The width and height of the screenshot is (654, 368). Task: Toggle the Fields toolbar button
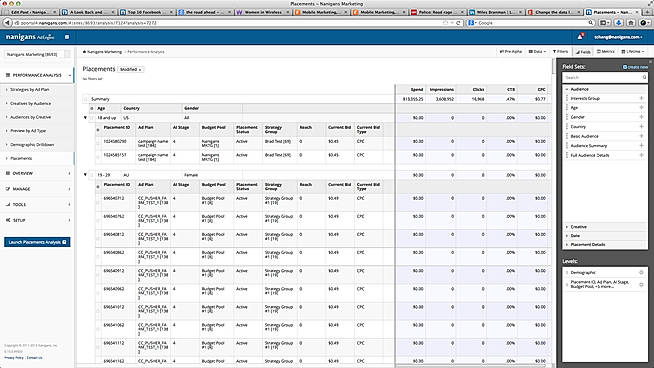tap(583, 52)
